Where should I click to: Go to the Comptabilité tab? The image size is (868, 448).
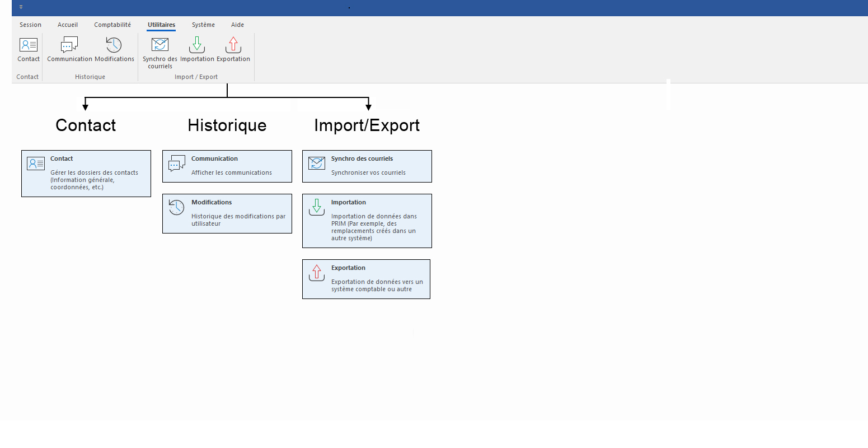point(112,25)
